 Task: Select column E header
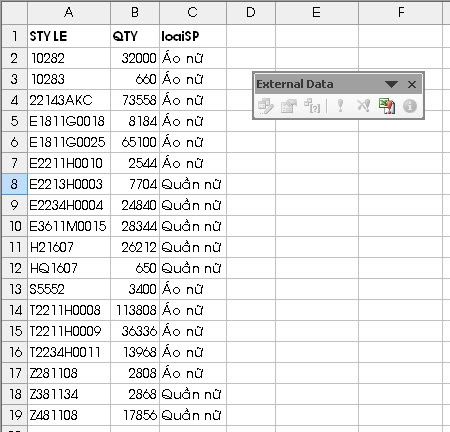(x=317, y=12)
